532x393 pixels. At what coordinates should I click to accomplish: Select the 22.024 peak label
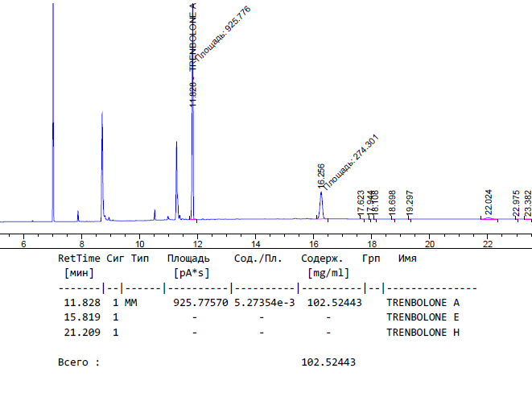[488, 205]
